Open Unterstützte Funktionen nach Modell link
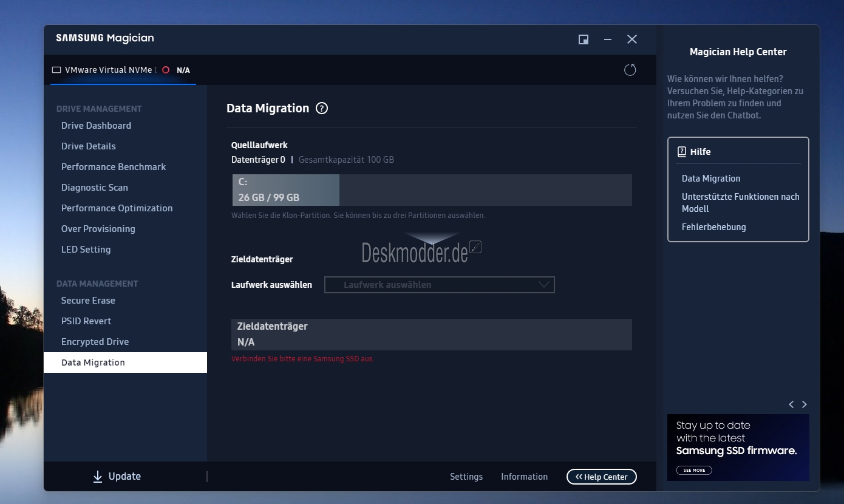Screen dimensions: 844x504 [x=740, y=203]
